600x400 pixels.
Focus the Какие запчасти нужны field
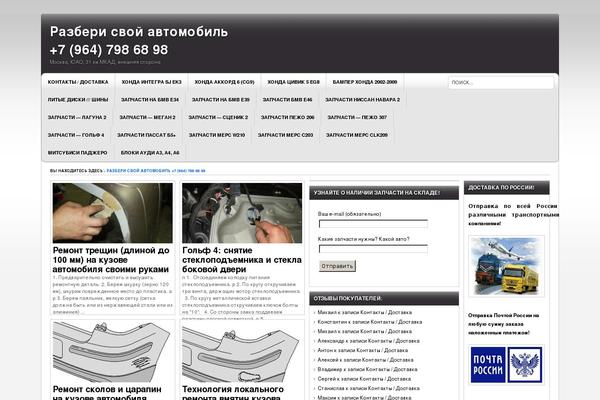[x=373, y=249]
